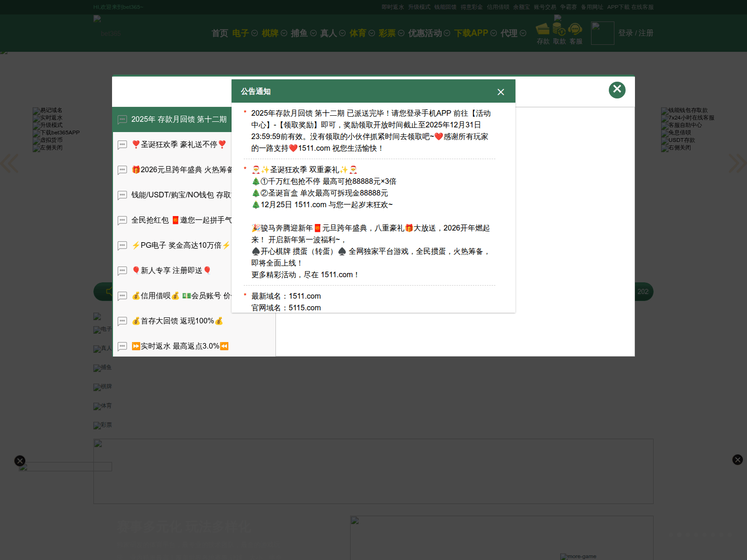Image resolution: width=747 pixels, height=560 pixels.
Task: Expand chevron next to 真人
Action: [x=342, y=33]
